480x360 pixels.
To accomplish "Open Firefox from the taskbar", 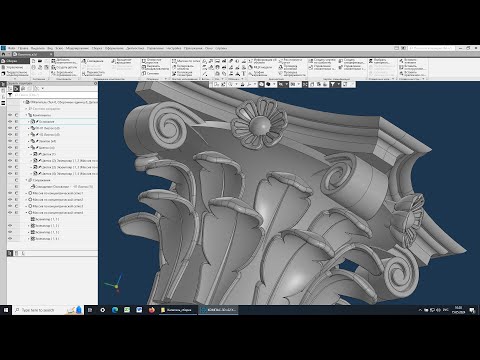I will (x=152, y=310).
